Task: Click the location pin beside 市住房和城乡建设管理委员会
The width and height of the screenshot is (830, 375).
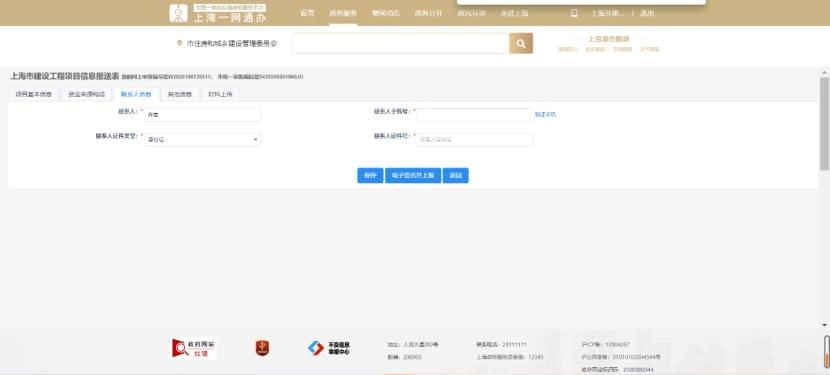Action: tap(179, 43)
